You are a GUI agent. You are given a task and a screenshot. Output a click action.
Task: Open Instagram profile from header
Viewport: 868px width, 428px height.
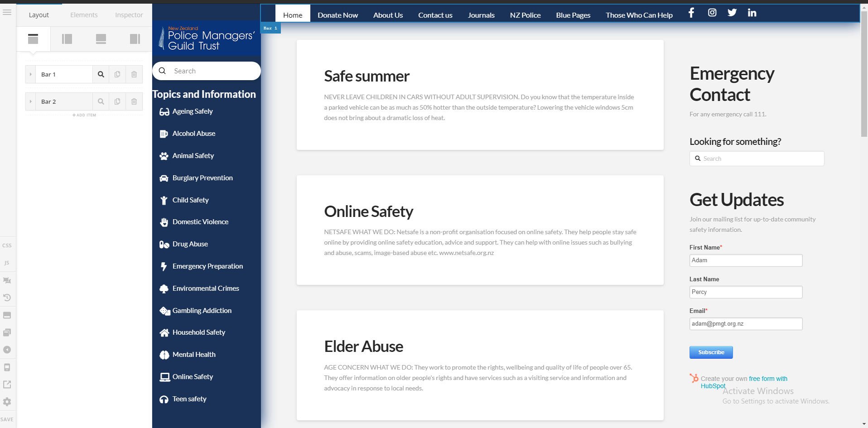coord(712,13)
